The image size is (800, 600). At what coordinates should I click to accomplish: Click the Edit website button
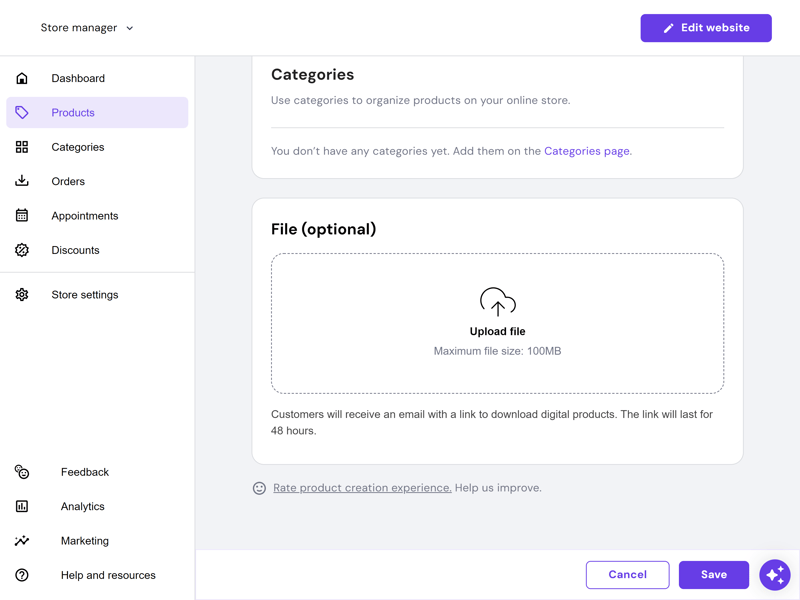click(x=706, y=28)
